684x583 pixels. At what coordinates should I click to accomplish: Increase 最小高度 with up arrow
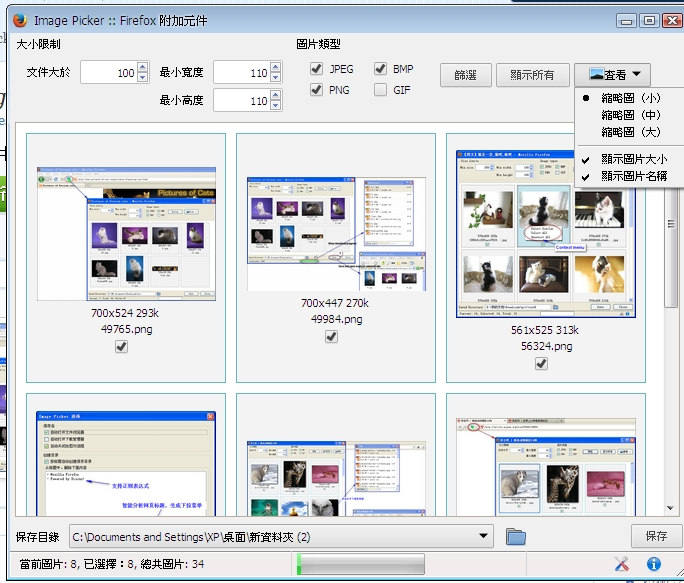(275, 96)
